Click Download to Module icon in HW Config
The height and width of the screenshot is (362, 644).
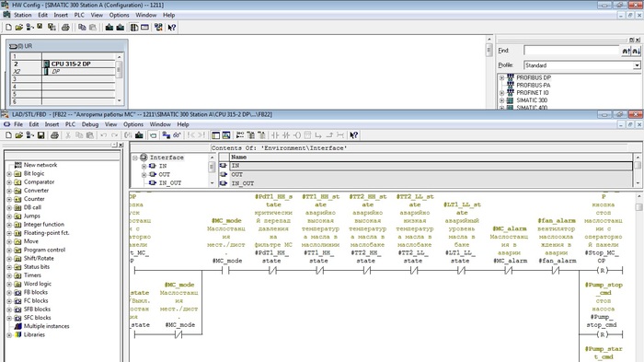[x=109, y=27]
